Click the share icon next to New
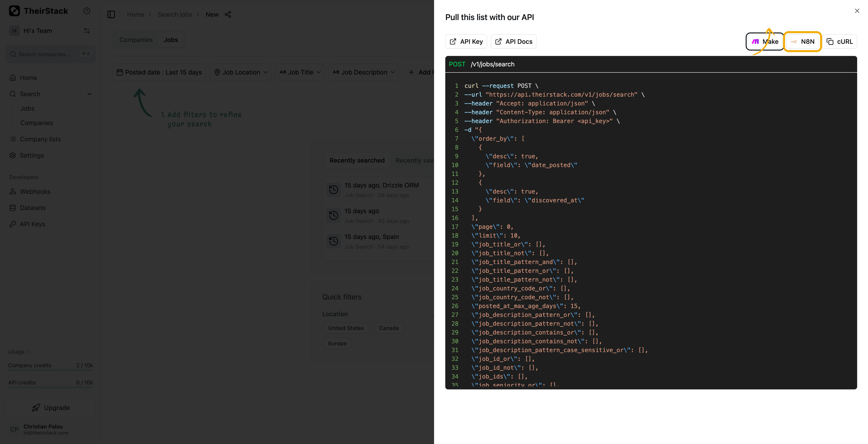The width and height of the screenshot is (868, 444). coord(228,14)
